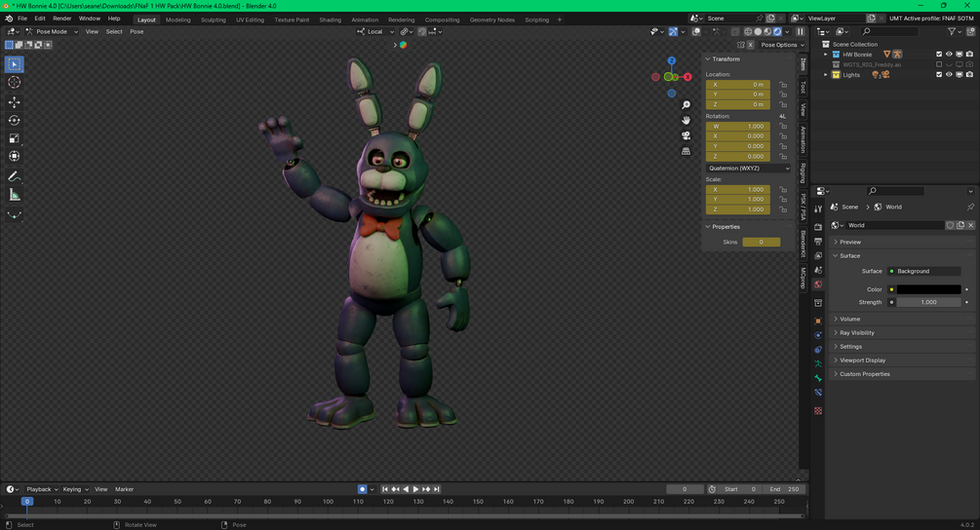Screen dimensions: 980x530
Task: Hide HW Bonnie collection with eye icon
Action: click(949, 55)
